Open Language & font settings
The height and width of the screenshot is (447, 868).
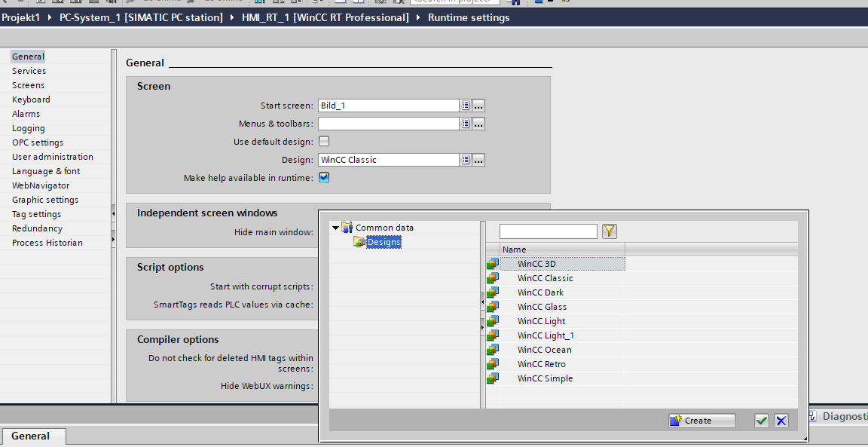(x=46, y=172)
